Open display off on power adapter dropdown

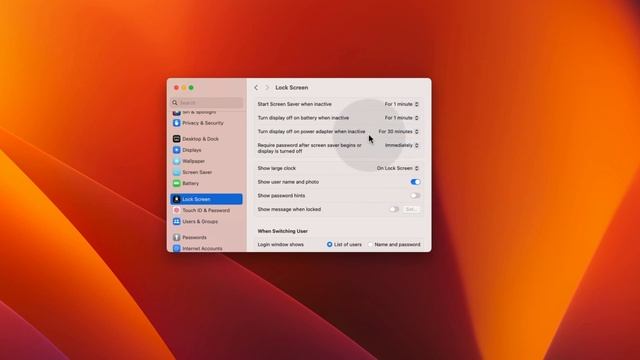[398, 131]
